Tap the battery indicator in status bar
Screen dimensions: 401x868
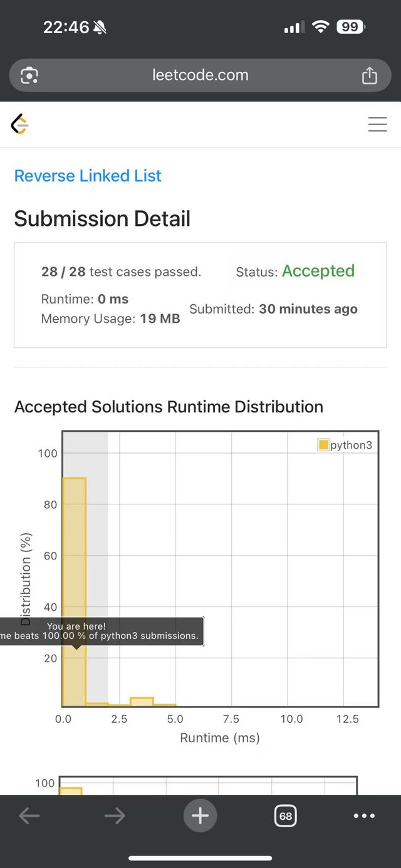351,27
